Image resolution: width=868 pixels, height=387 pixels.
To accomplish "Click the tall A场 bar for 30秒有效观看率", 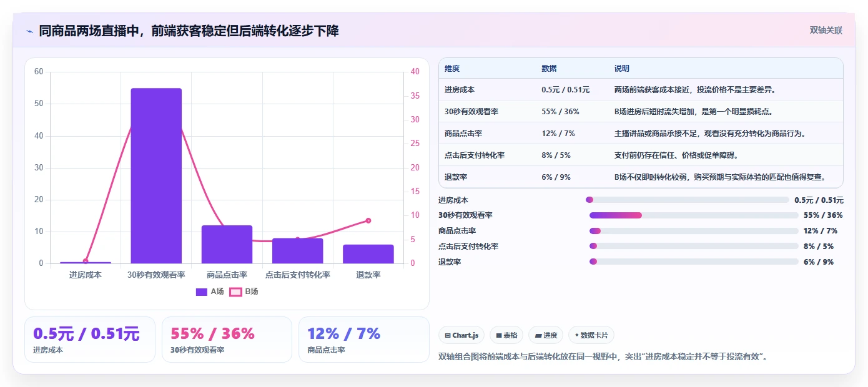I will [x=156, y=176].
